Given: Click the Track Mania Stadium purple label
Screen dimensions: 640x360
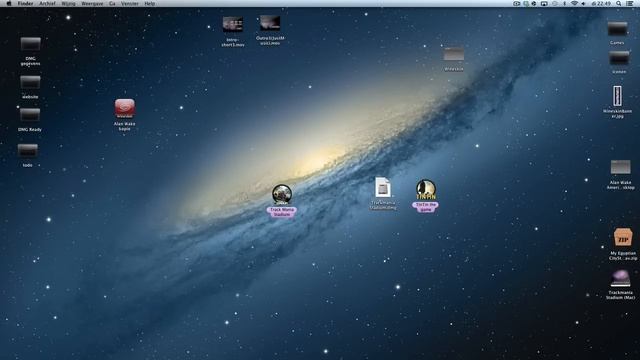Looking at the screenshot, I should 282,212.
